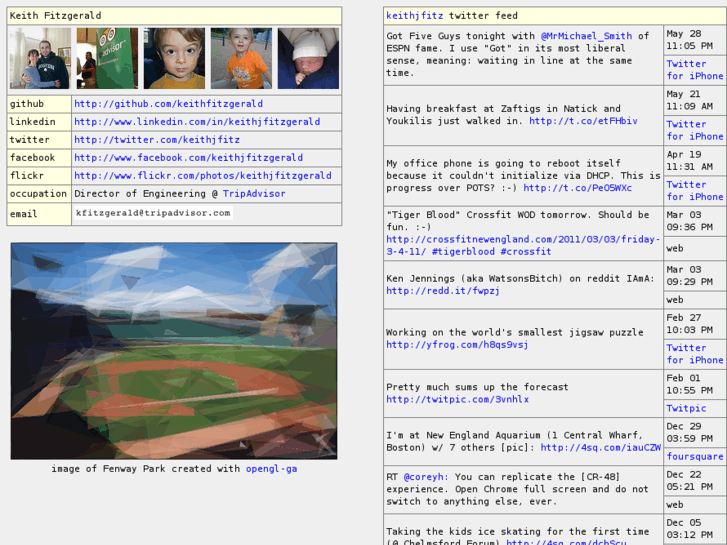Open Twitter for iPhone link, Apr 19

695,191
